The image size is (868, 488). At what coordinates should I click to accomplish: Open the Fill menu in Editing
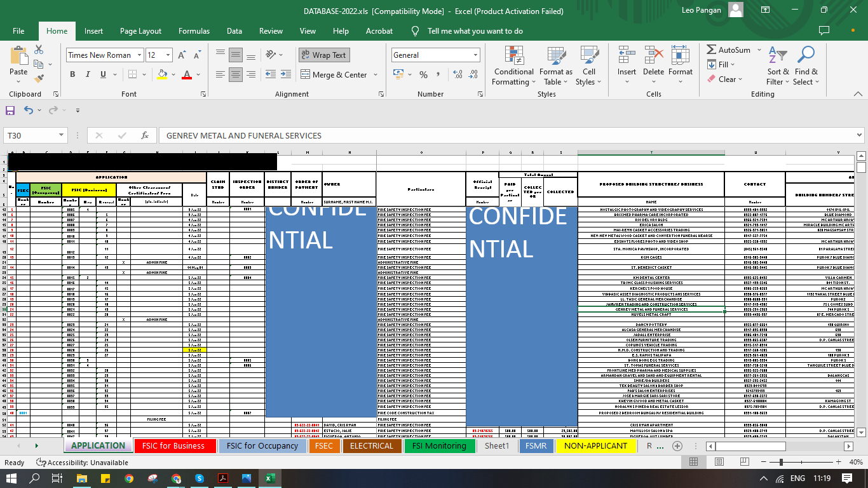(x=721, y=64)
